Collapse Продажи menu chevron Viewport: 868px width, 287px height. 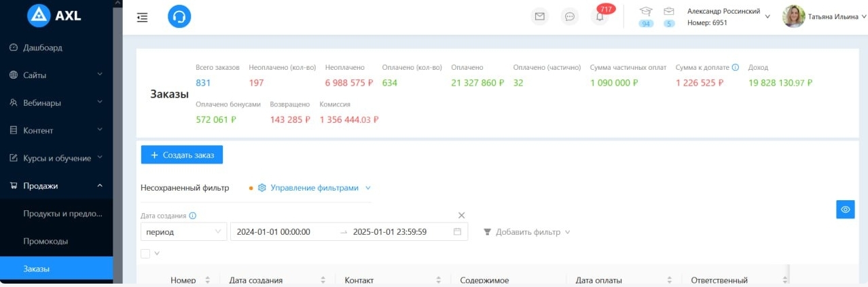[100, 185]
